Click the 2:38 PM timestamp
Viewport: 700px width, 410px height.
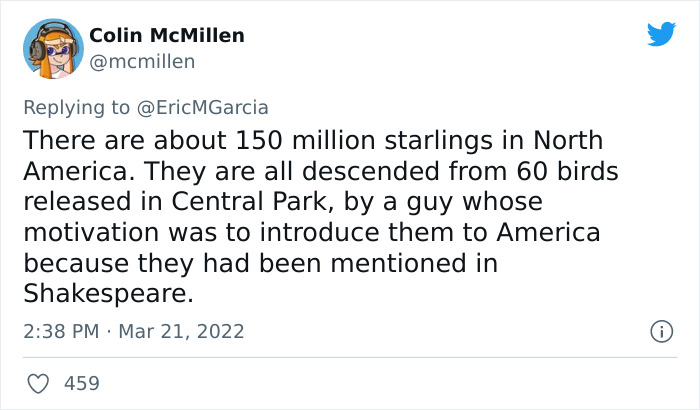coord(62,331)
